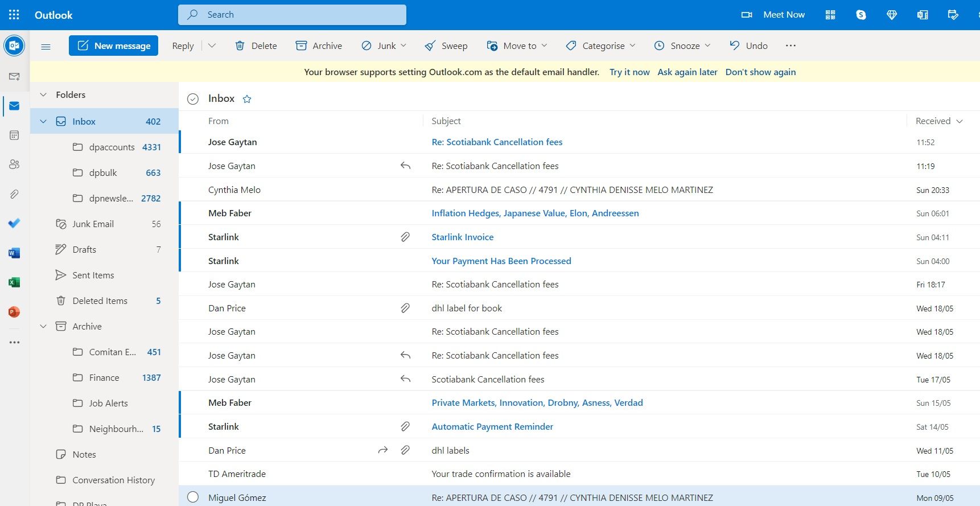The image size is (980, 506).
Task: Open the Sent Items folder
Action: point(93,275)
